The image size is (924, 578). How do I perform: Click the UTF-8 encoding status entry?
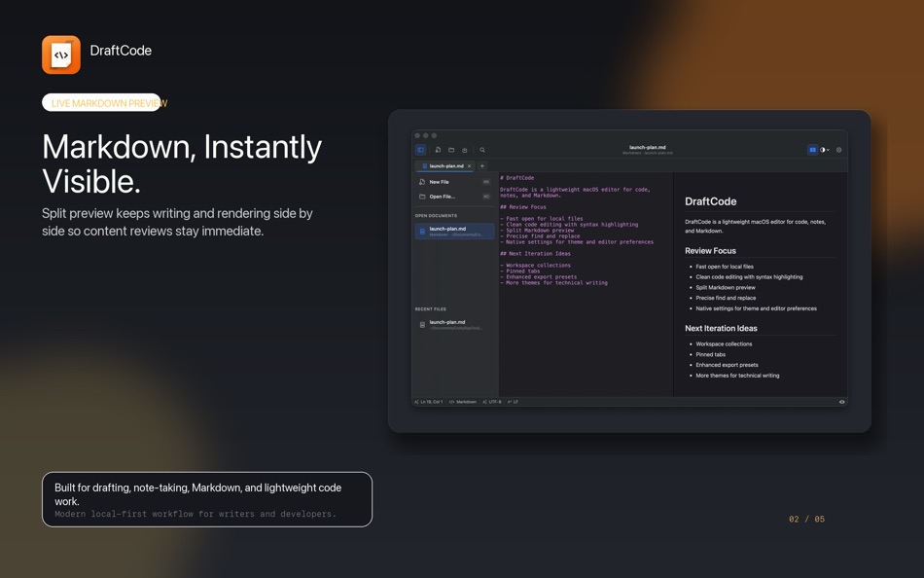click(x=492, y=402)
